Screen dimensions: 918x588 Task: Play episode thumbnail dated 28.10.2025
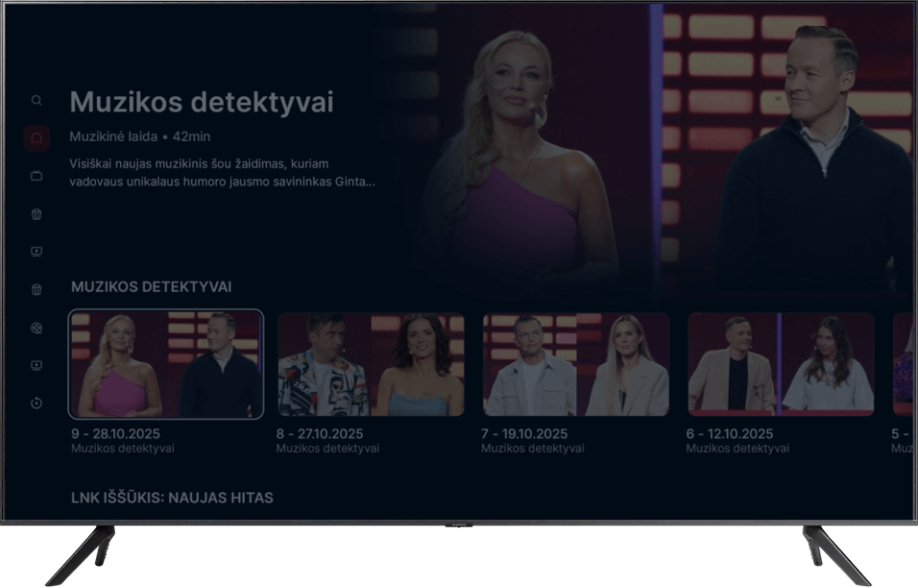click(x=166, y=364)
